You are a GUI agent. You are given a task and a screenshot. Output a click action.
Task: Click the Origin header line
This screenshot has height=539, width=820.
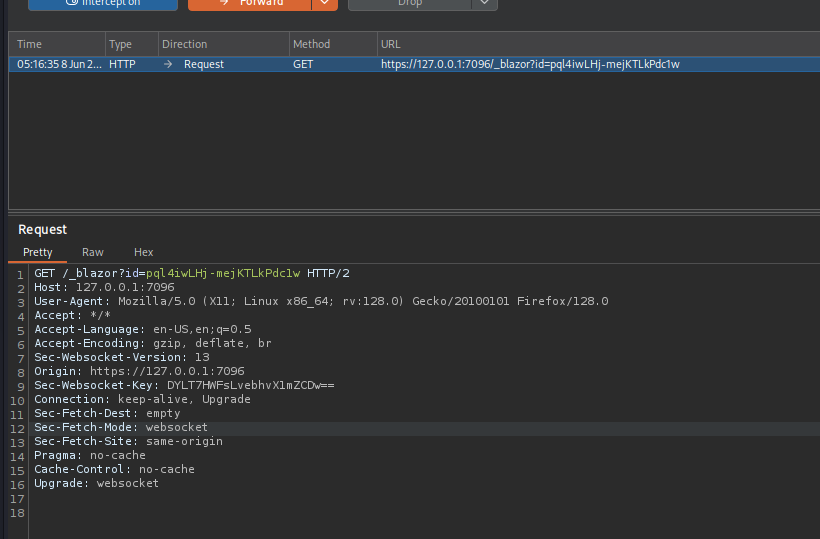click(139, 372)
